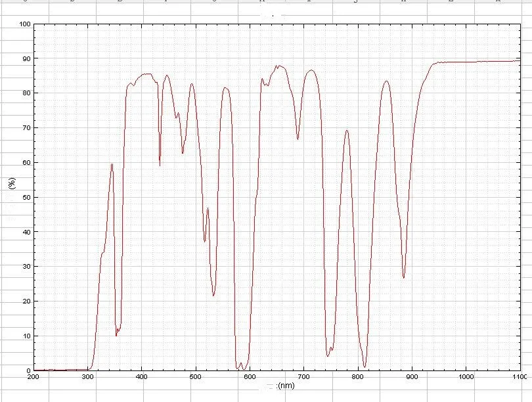Select the 900 label on the x-axis
The width and height of the screenshot is (532, 402).
411,377
